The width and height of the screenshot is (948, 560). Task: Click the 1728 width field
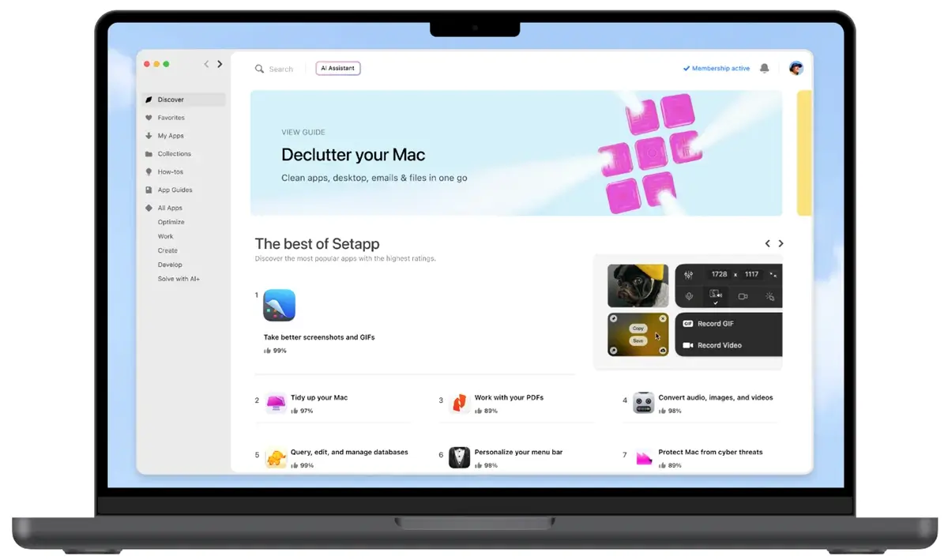[x=719, y=274]
